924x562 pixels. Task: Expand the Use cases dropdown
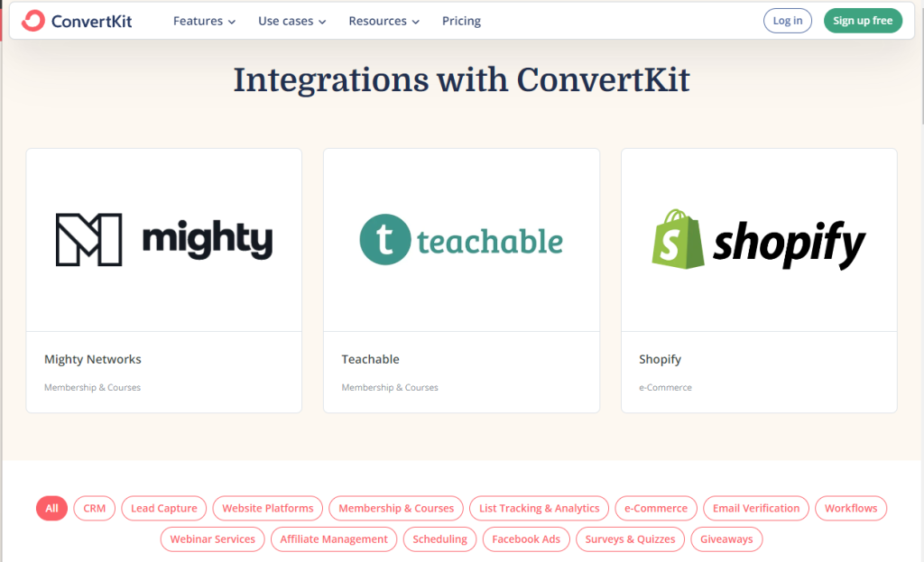291,21
